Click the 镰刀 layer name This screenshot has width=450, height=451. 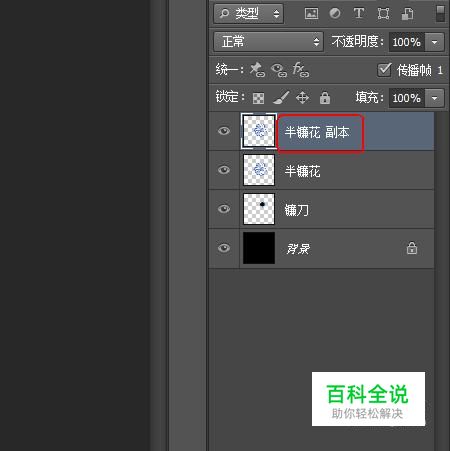pyautogui.click(x=297, y=210)
